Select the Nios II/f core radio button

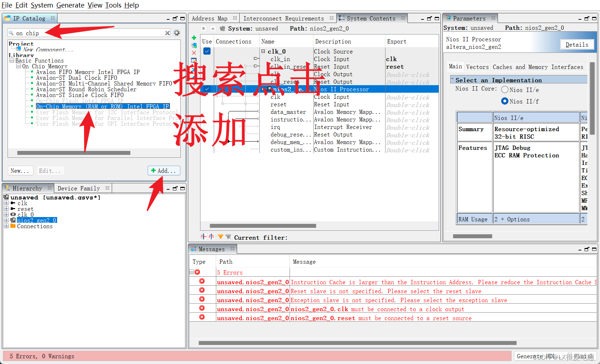(x=505, y=101)
